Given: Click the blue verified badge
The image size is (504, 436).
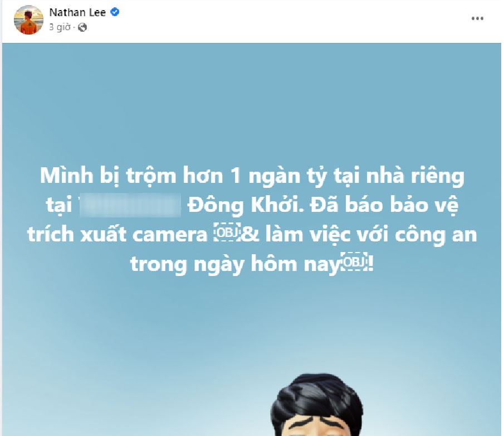Looking at the screenshot, I should (x=115, y=12).
